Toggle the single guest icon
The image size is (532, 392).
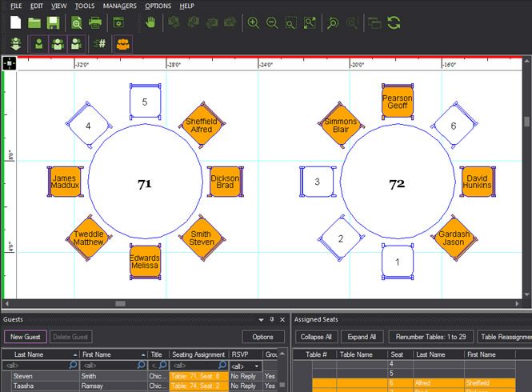tap(39, 44)
